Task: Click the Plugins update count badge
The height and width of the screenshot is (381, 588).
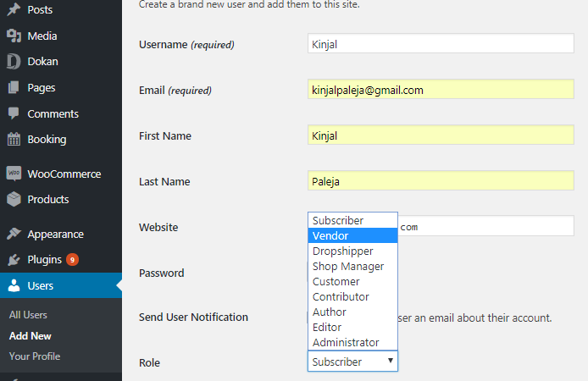Action: click(73, 260)
